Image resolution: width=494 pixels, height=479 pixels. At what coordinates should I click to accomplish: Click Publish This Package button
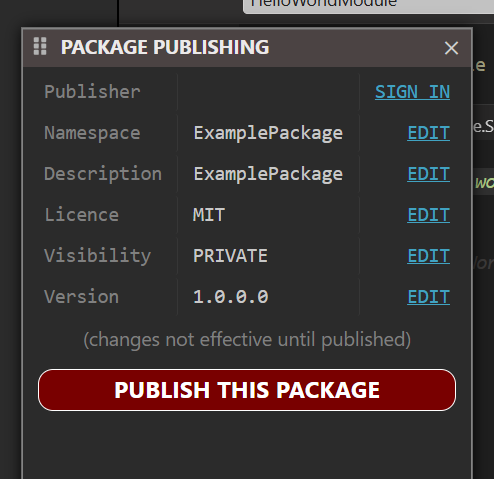[247, 390]
